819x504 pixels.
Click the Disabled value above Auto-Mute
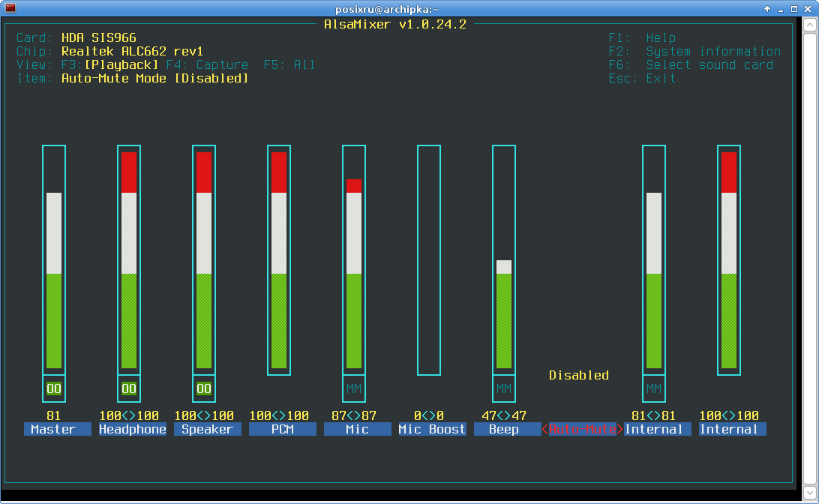pos(579,375)
